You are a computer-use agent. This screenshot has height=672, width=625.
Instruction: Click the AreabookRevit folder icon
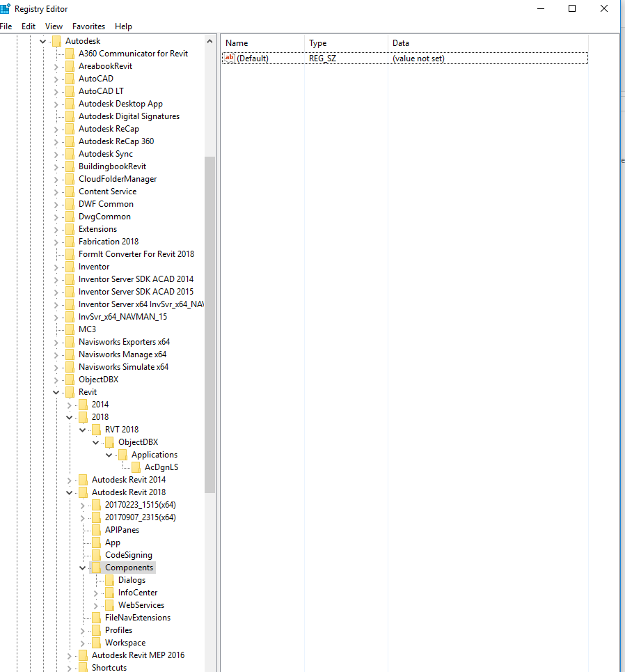(70, 66)
